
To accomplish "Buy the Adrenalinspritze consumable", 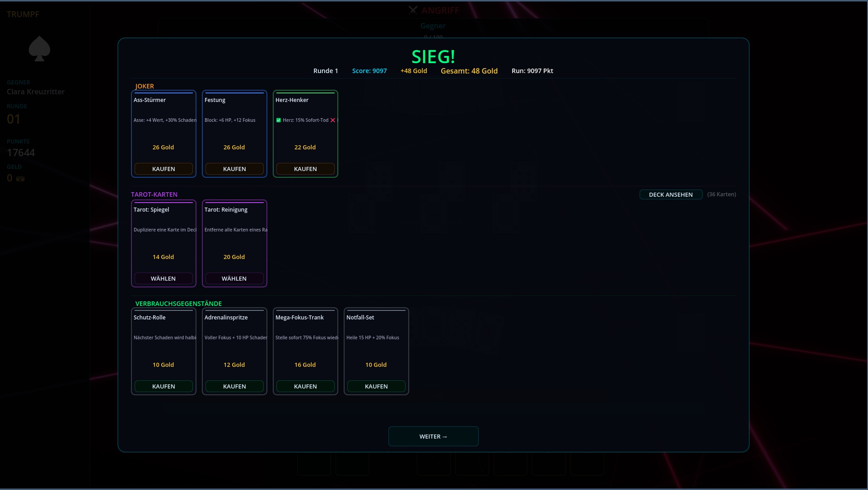I will pos(234,386).
